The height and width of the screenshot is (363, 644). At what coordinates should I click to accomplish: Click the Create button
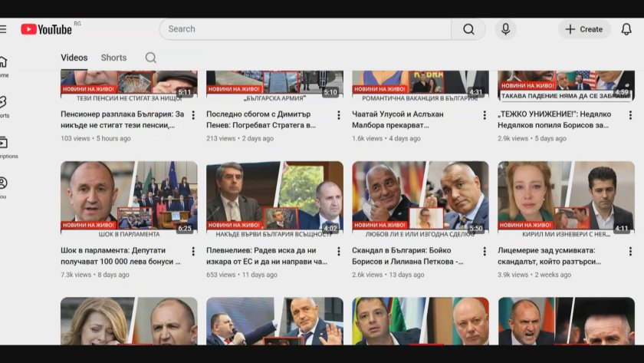pyautogui.click(x=584, y=29)
